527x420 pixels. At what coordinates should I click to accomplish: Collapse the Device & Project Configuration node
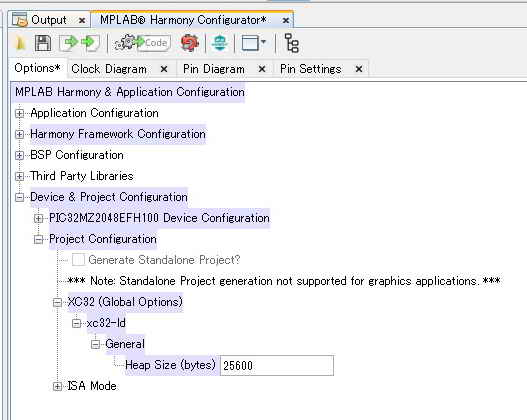coord(19,197)
